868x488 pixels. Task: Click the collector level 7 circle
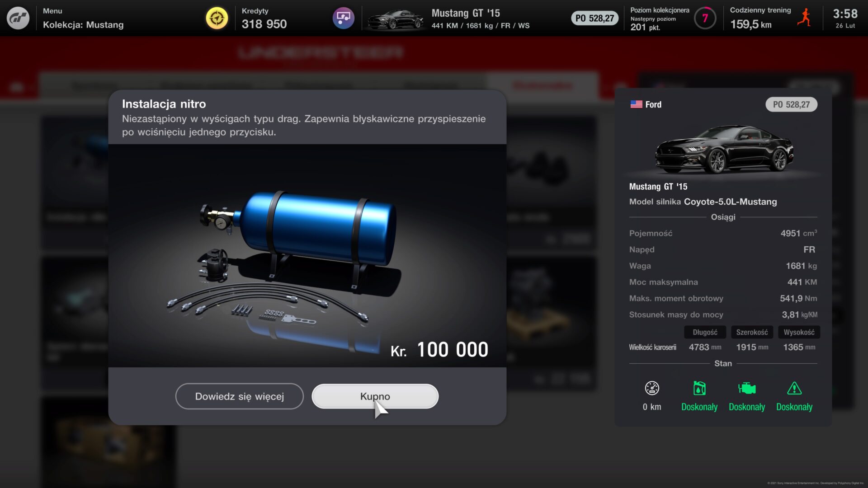tap(705, 18)
